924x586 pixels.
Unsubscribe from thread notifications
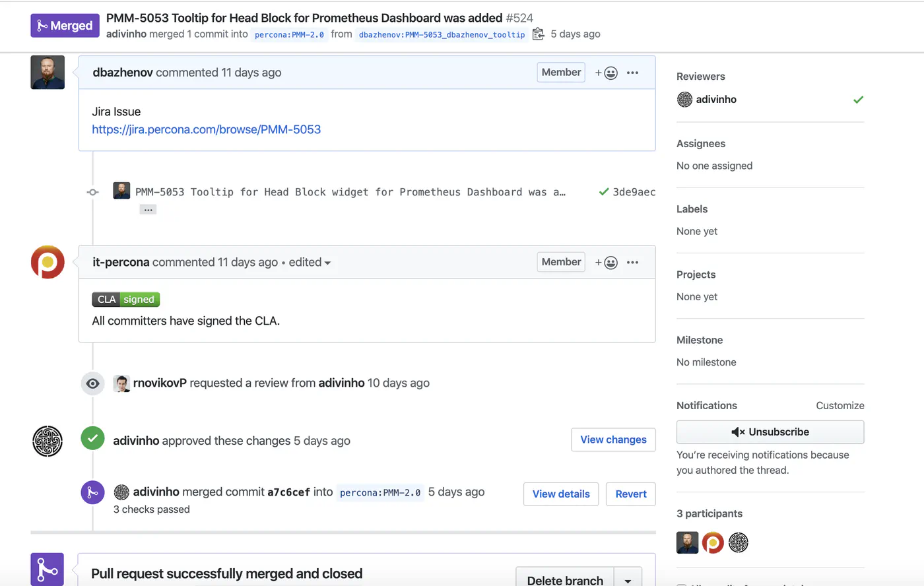point(770,432)
